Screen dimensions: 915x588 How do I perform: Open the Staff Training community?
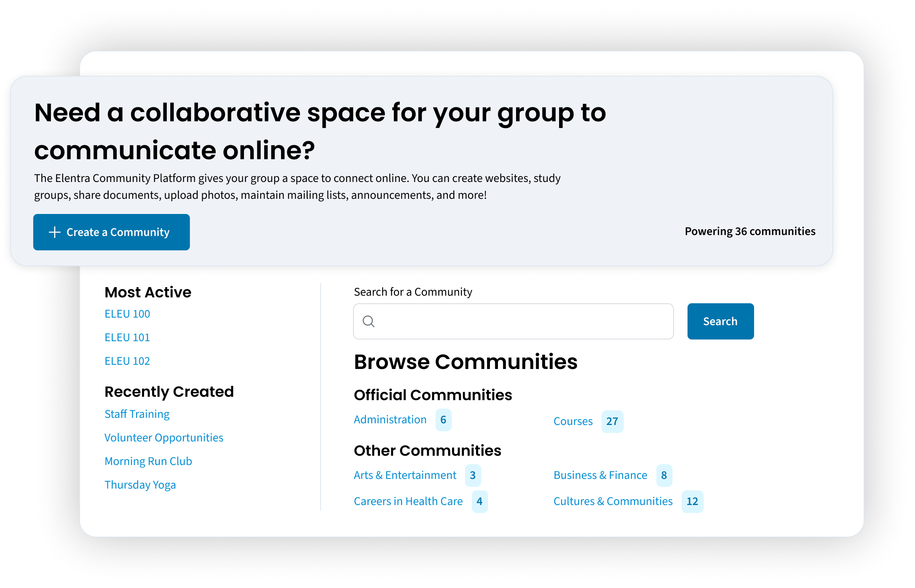pyautogui.click(x=137, y=414)
